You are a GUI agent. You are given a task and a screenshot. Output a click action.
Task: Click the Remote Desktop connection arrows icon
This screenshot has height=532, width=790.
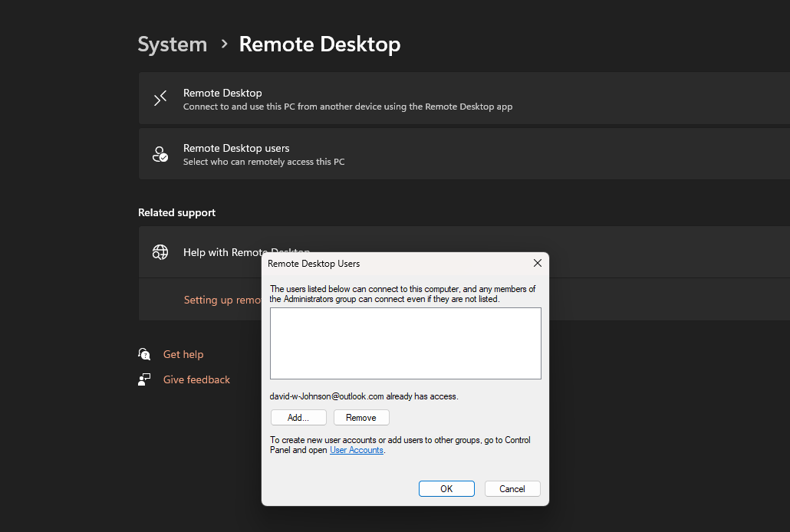tap(160, 98)
